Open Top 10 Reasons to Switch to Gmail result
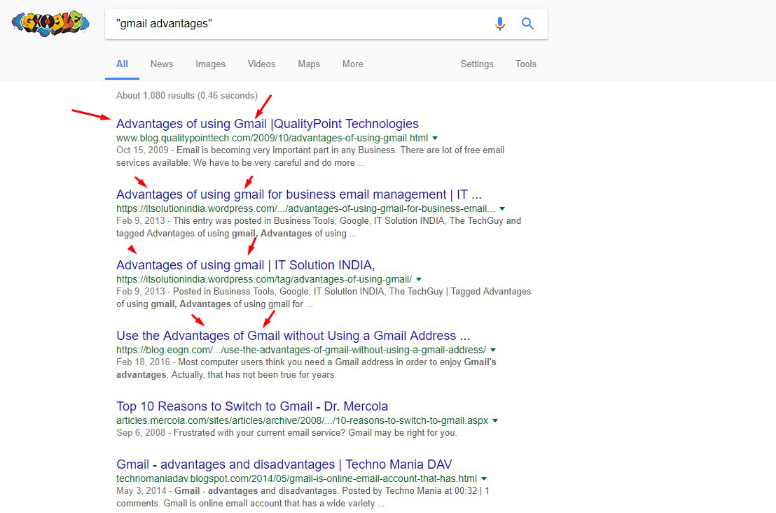This screenshot has width=776, height=513. tap(252, 407)
